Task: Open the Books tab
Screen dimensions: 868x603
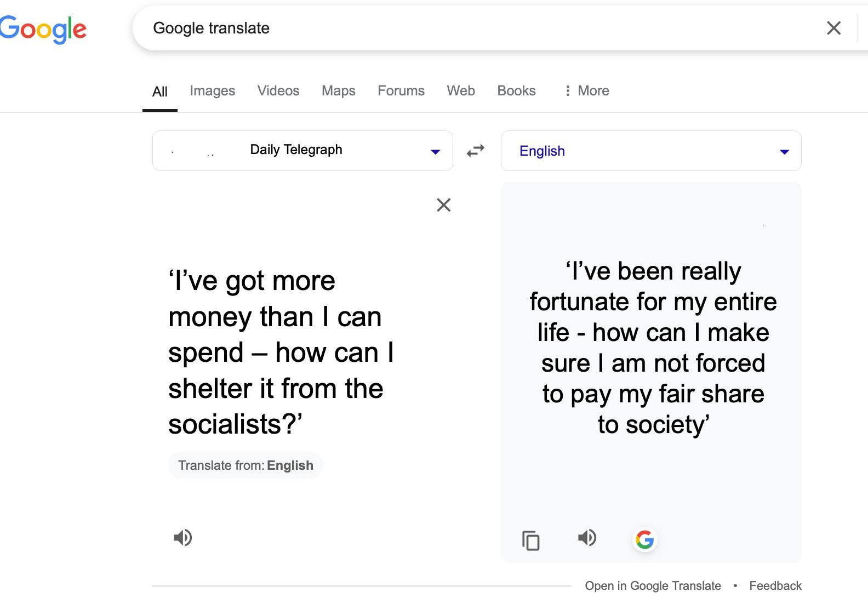Action: (516, 90)
